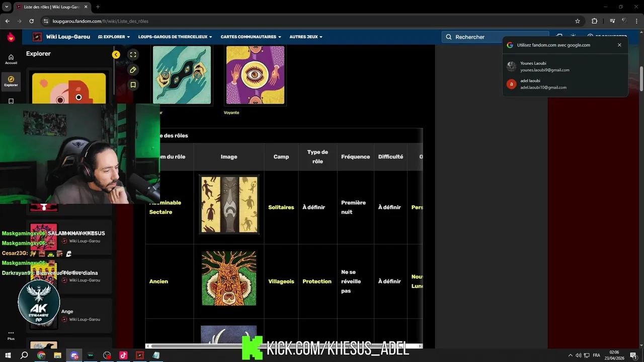Click the page vertical scrollbar
This screenshot has height=362, width=644.
pos(641,78)
